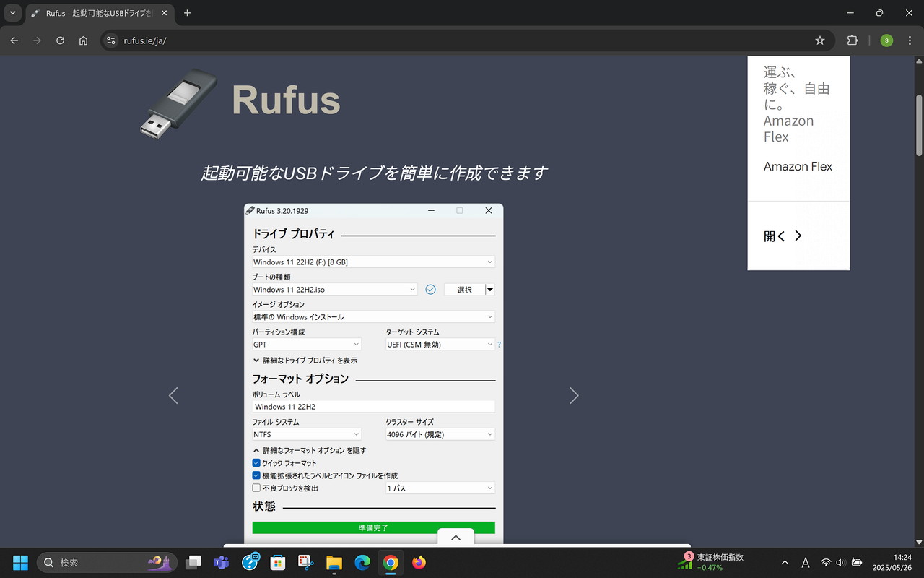Viewport: 924px width, 578px height.
Task: Enable the 不良ブロックを検出 checkbox
Action: (x=256, y=488)
